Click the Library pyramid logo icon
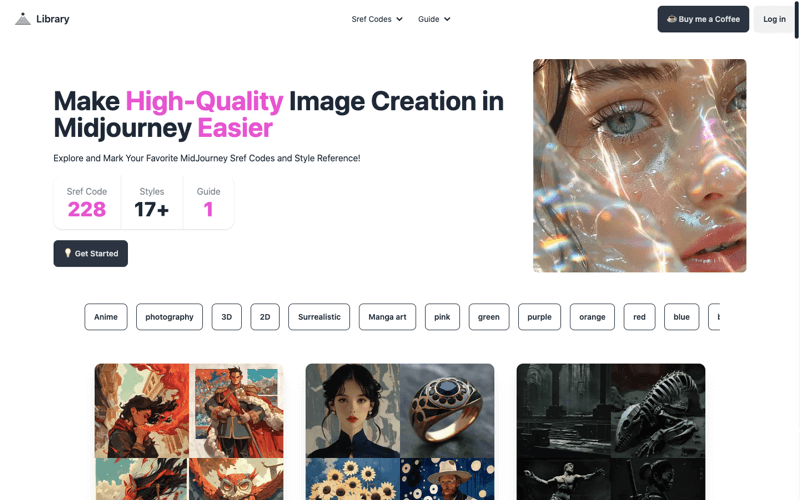The image size is (800, 500). [22, 19]
